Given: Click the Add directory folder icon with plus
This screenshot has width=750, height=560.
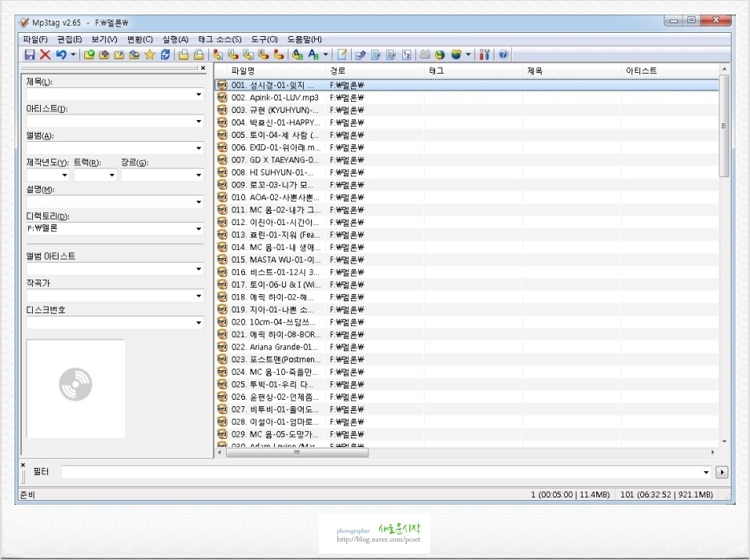Looking at the screenshot, I should coord(104,54).
